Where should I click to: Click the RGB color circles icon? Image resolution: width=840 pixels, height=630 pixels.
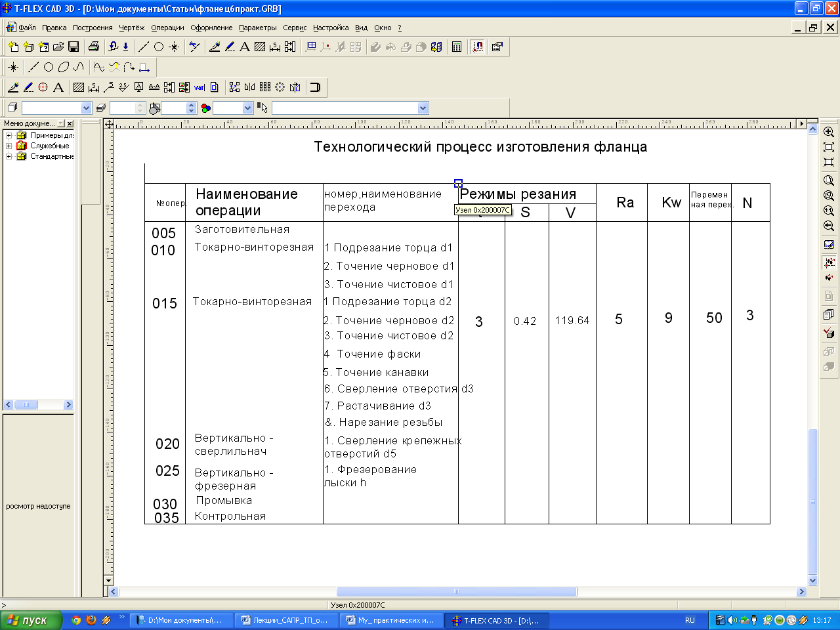pos(205,108)
